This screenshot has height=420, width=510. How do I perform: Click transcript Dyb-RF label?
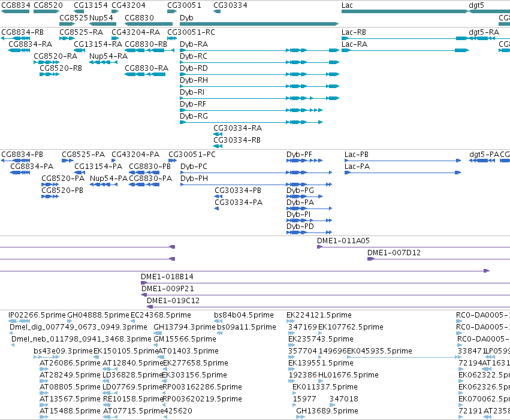(x=193, y=104)
